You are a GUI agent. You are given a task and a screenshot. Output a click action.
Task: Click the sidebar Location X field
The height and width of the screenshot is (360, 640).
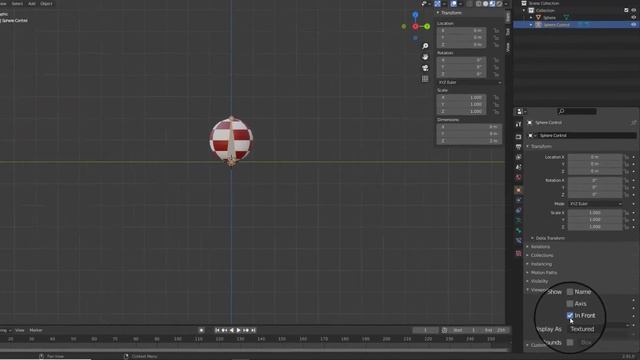[461, 31]
